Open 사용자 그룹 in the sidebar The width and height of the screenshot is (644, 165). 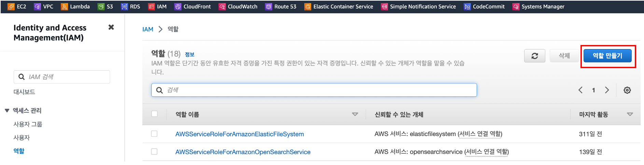click(x=28, y=124)
